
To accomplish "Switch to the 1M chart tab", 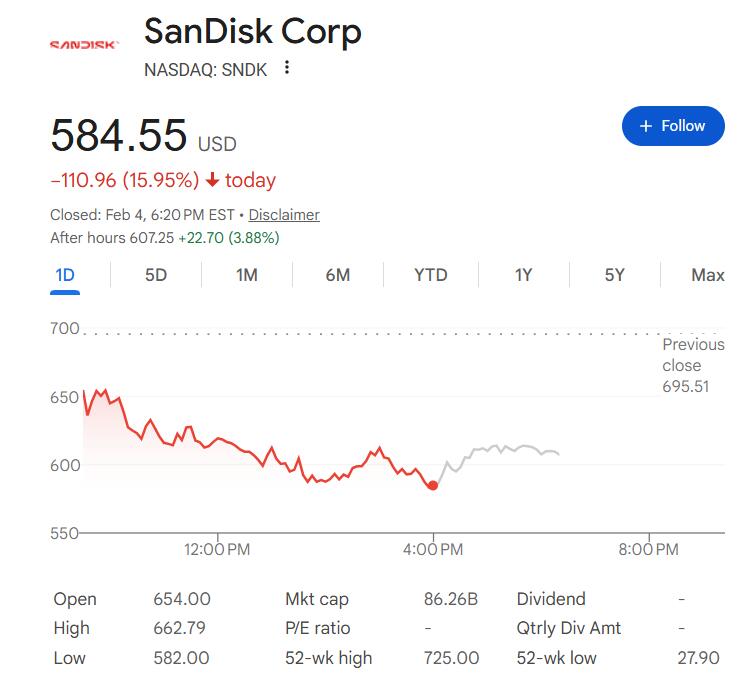I will pos(247,275).
